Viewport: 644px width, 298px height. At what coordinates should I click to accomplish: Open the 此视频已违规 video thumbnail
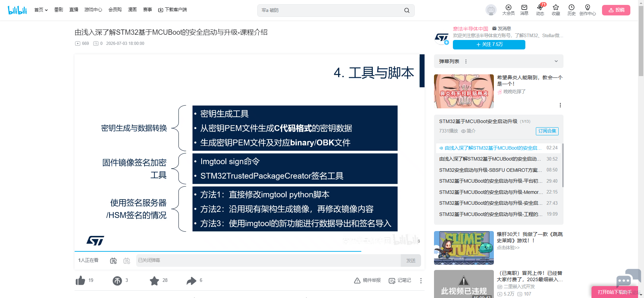tap(464, 284)
